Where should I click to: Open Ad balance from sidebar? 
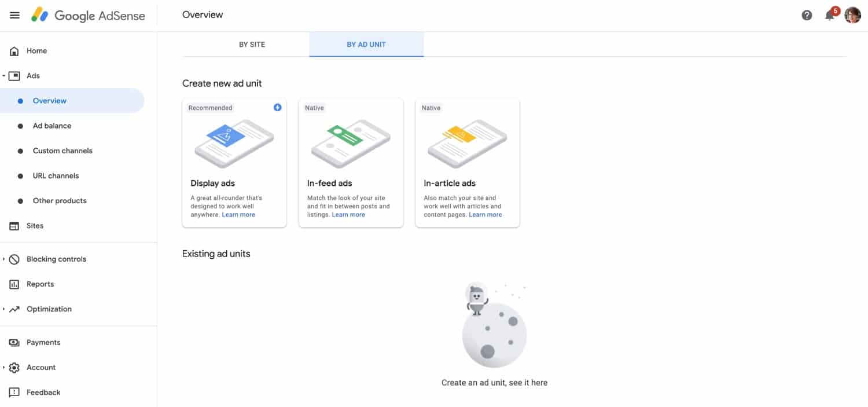(52, 126)
